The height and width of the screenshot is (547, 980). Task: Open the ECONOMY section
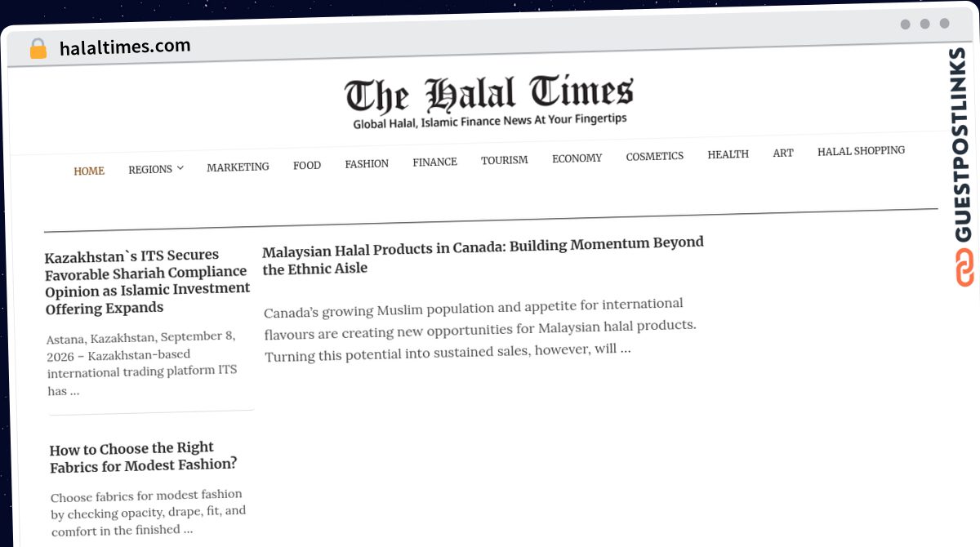577,158
